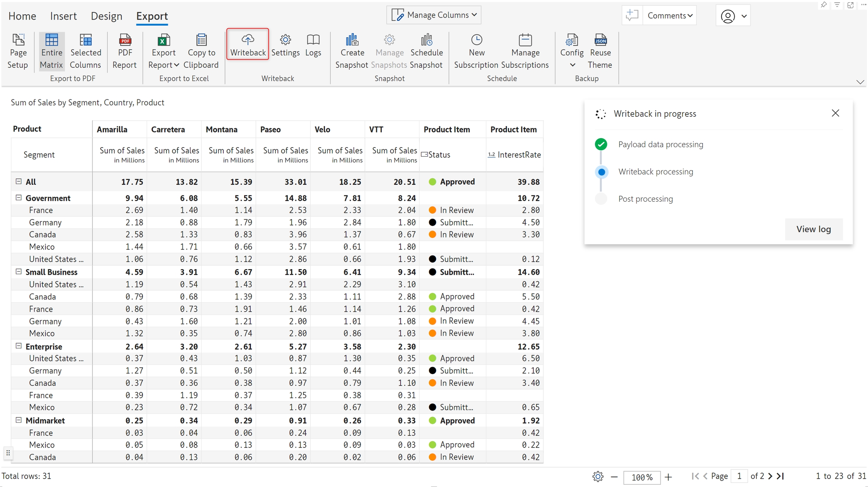The image size is (868, 487).
Task: Collapse the Government segment row
Action: point(18,198)
